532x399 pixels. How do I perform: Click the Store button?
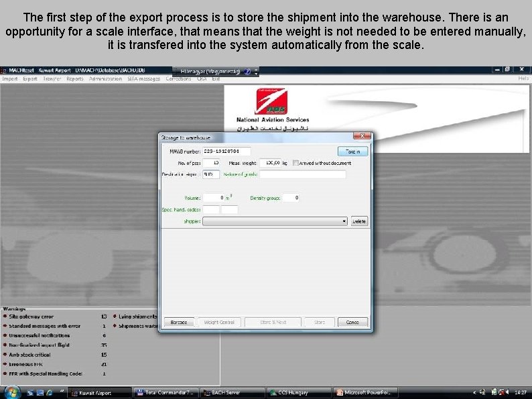click(x=320, y=322)
